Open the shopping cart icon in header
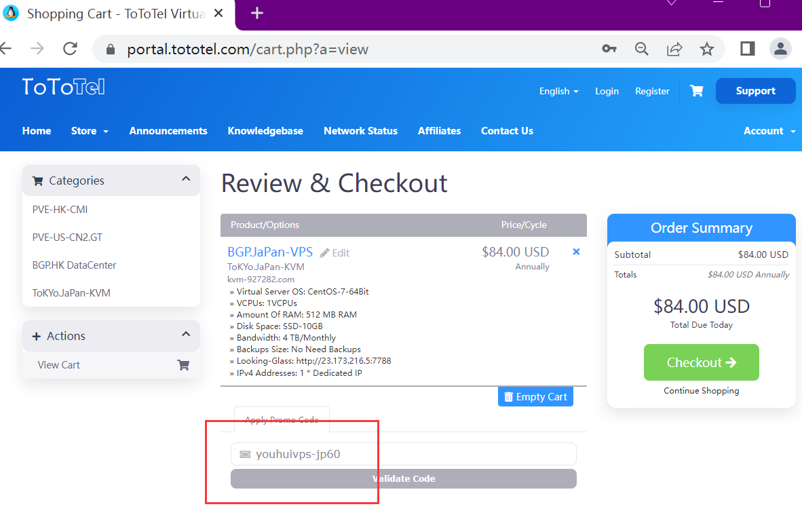This screenshot has height=532, width=802. point(697,91)
